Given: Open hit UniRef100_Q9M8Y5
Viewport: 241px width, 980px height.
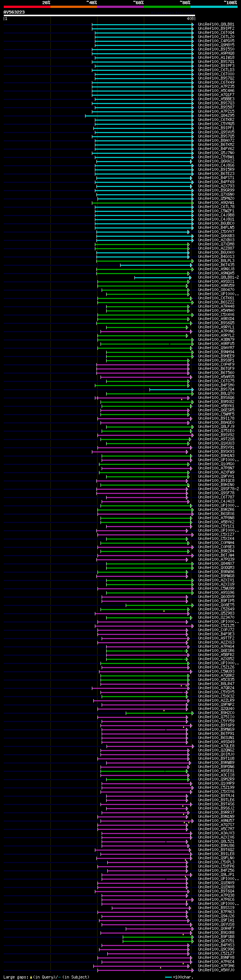Looking at the screenshot, I should [216, 45].
